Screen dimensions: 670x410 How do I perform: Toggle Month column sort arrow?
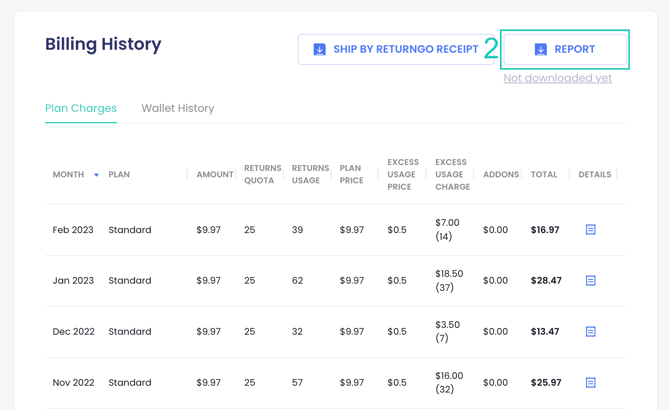pyautogui.click(x=96, y=175)
